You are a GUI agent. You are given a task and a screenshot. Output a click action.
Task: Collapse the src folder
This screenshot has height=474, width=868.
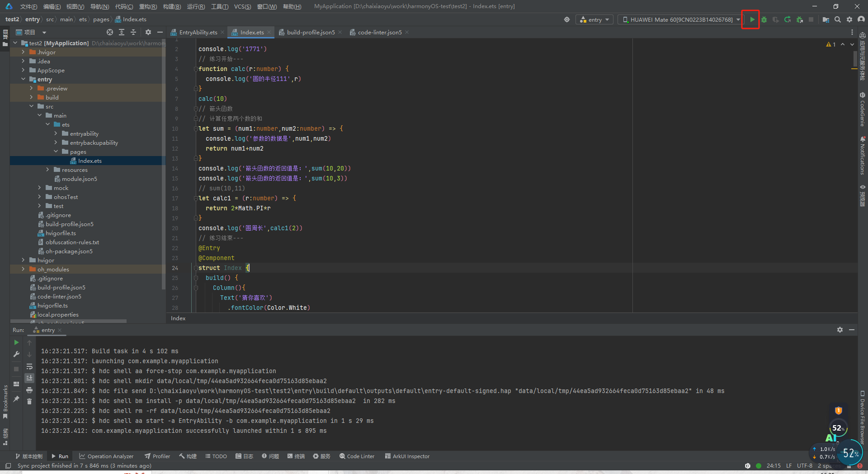[x=31, y=106]
